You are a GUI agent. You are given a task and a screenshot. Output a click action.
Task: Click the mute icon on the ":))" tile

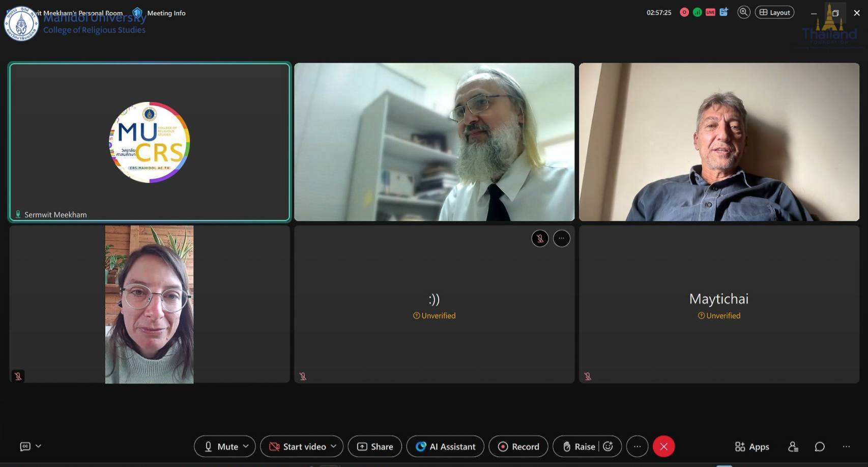pos(540,238)
